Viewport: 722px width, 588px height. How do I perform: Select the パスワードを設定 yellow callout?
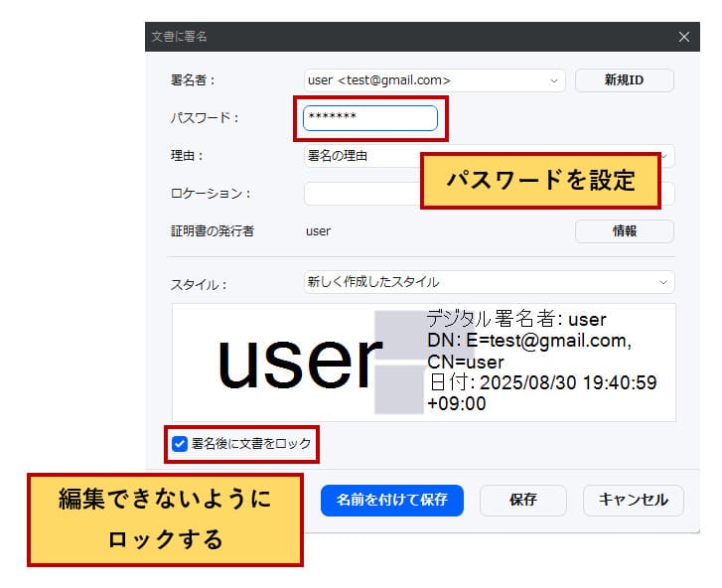540,181
